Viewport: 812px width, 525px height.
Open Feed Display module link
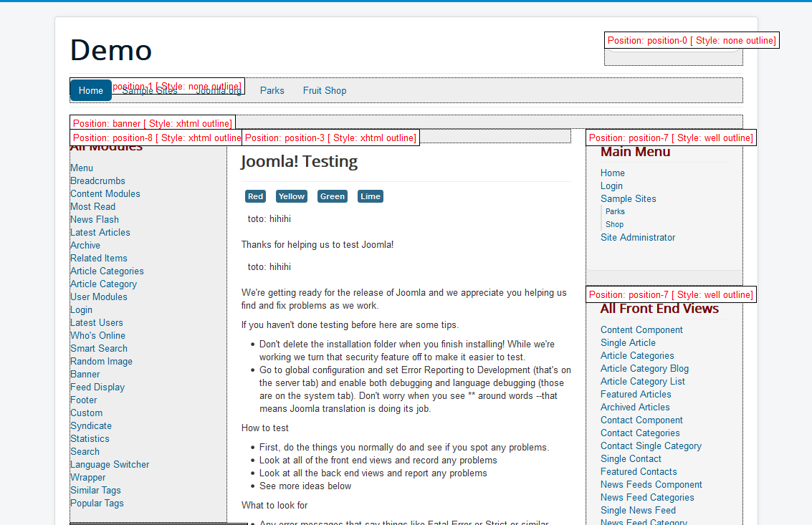tap(97, 387)
